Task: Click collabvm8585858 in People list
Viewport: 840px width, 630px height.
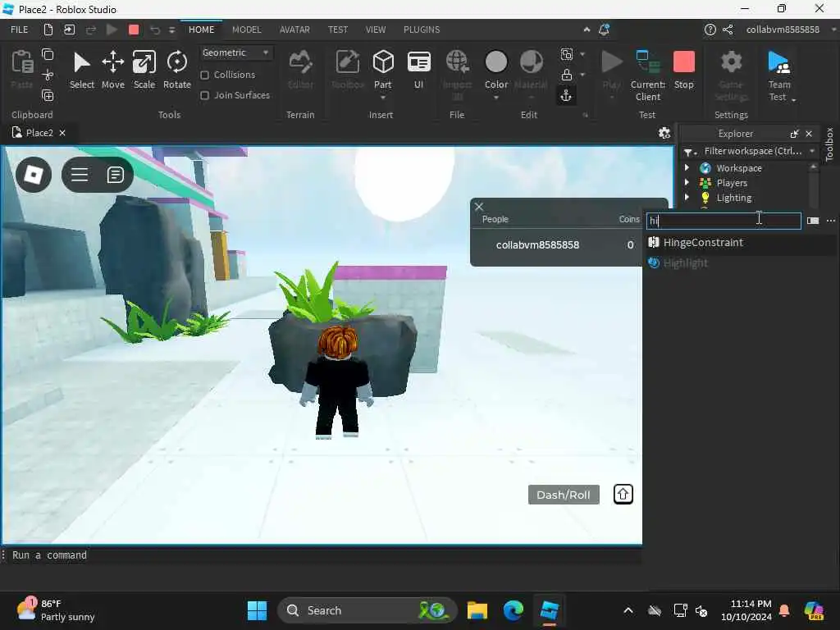Action: point(537,244)
